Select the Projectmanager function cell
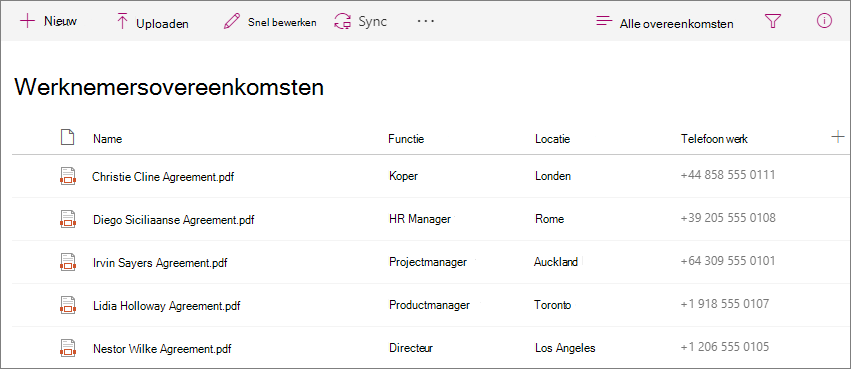This screenshot has height=369, width=851. point(428,262)
